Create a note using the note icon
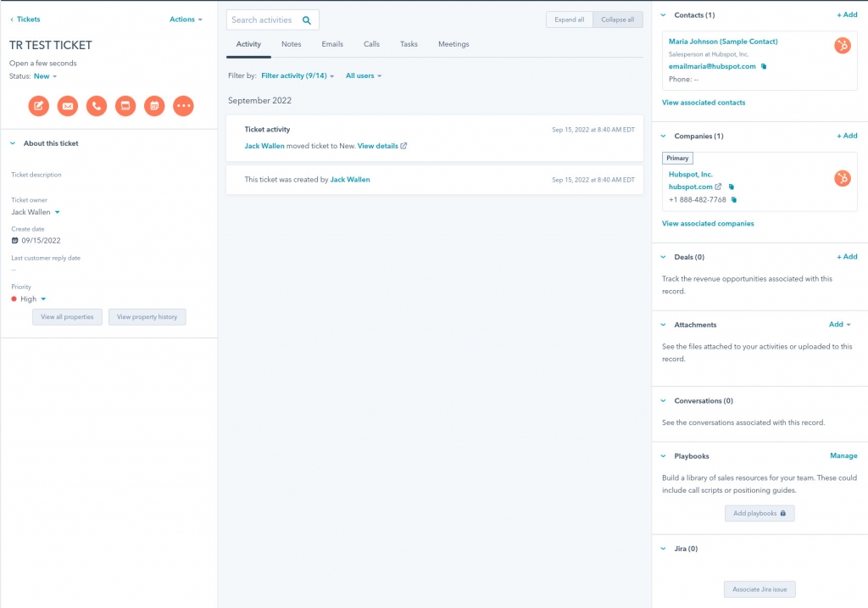The height and width of the screenshot is (608, 868). pos(37,106)
